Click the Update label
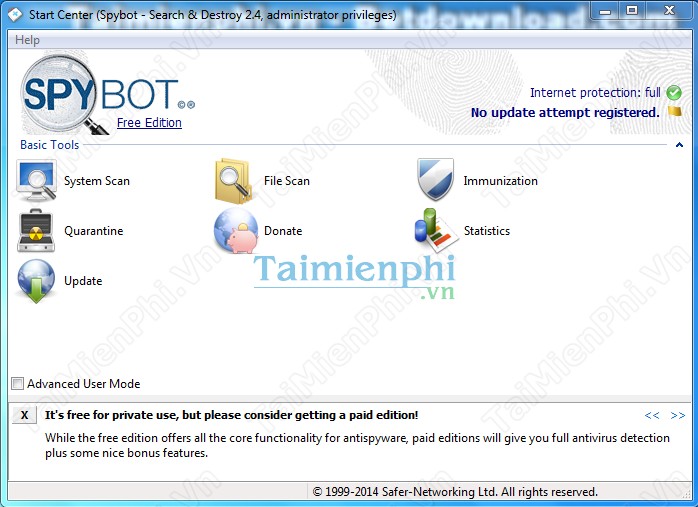 [83, 281]
